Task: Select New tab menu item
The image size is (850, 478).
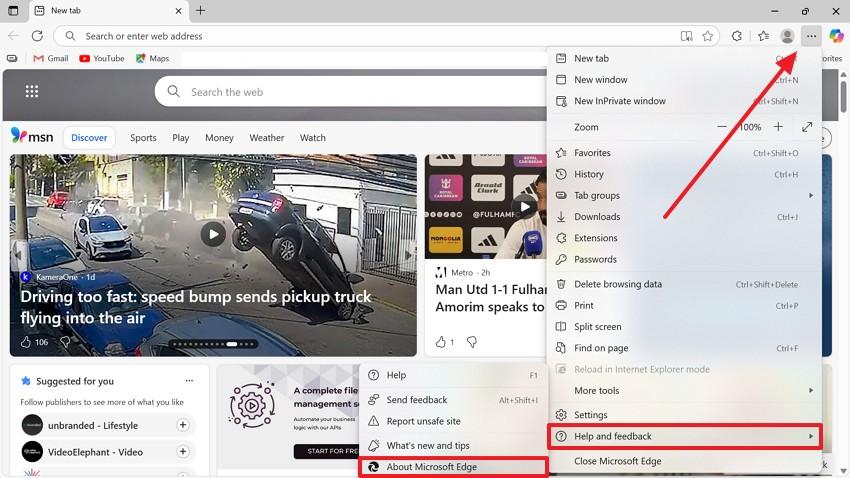Action: click(684, 59)
